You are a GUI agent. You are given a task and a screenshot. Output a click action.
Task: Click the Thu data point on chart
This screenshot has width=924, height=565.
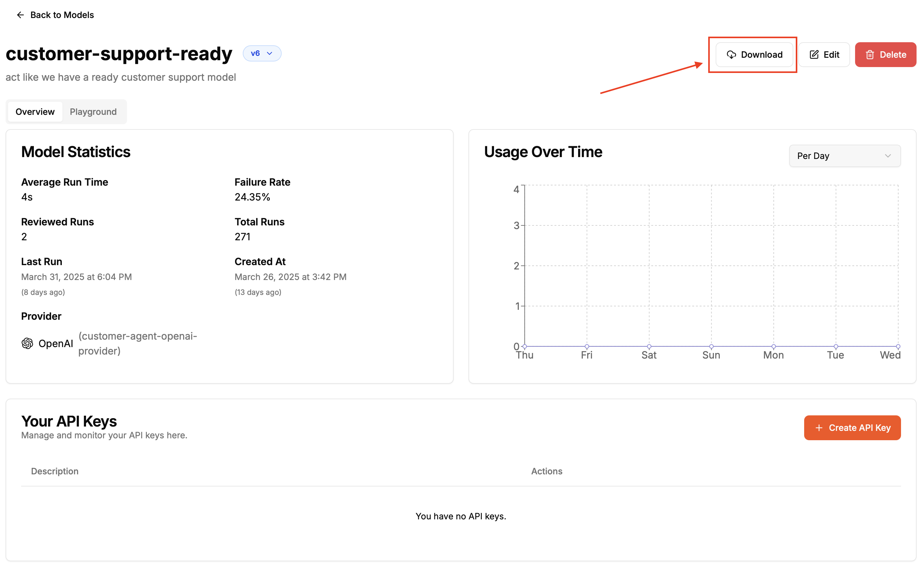coord(525,346)
